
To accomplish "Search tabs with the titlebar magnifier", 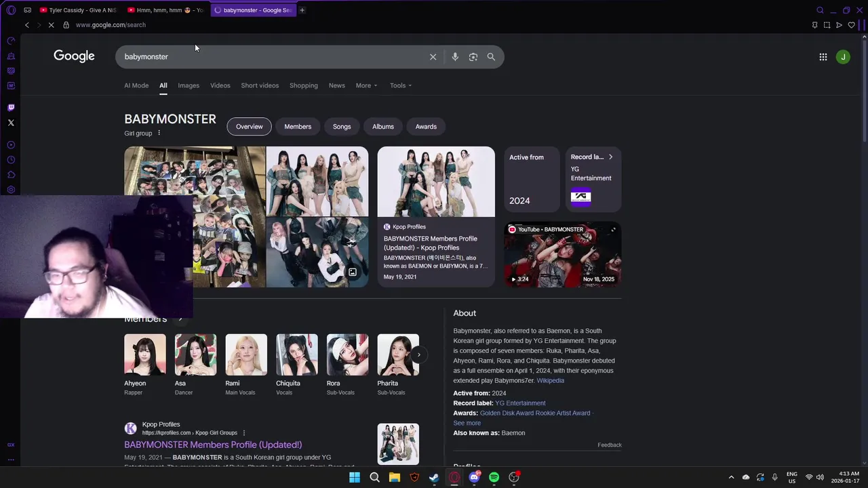I will click(x=820, y=10).
